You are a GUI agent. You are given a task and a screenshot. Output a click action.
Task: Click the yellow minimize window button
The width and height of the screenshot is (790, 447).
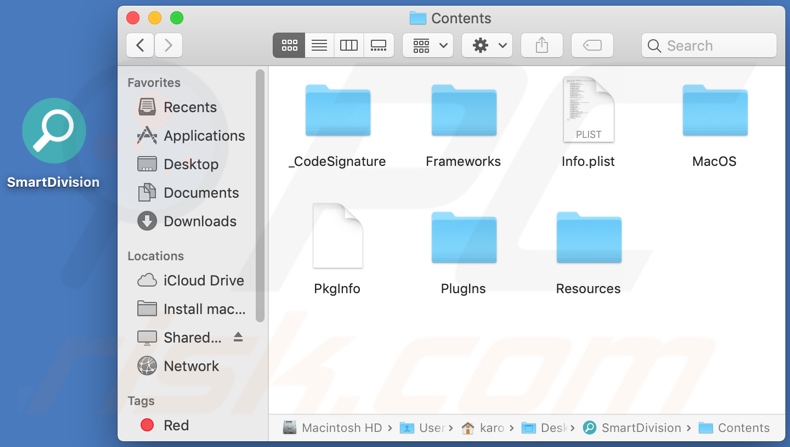[x=155, y=18]
